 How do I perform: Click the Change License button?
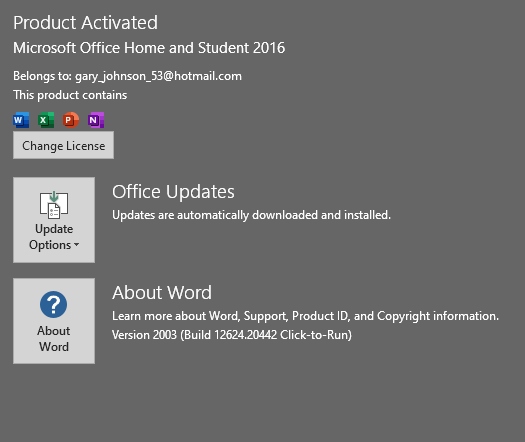coord(63,145)
